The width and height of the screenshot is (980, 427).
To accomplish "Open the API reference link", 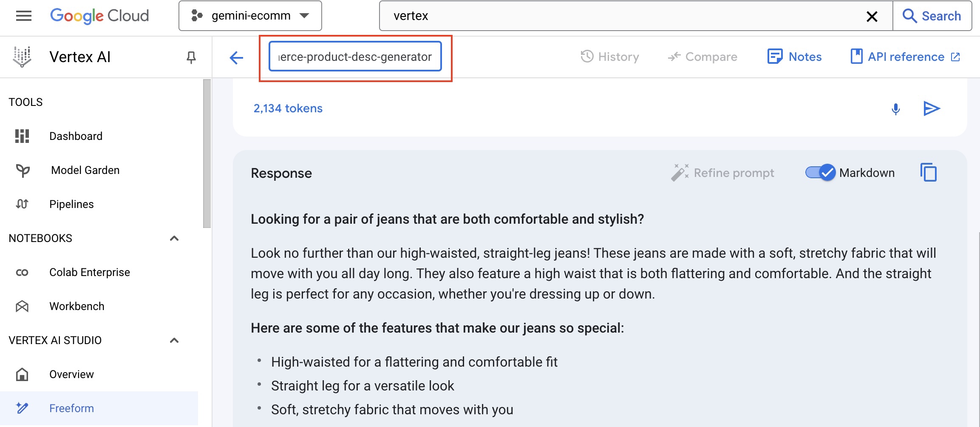I will 905,57.
